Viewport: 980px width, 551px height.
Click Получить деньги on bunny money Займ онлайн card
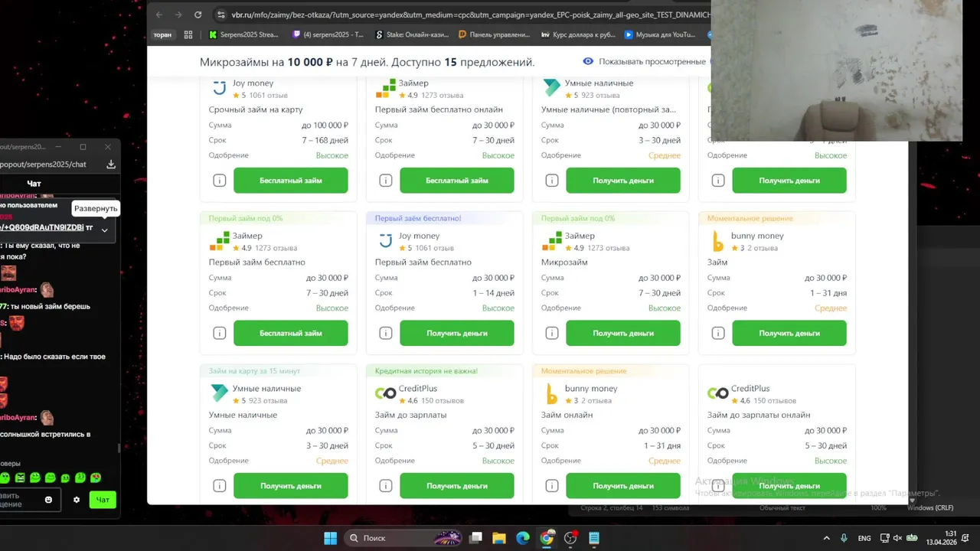point(623,486)
